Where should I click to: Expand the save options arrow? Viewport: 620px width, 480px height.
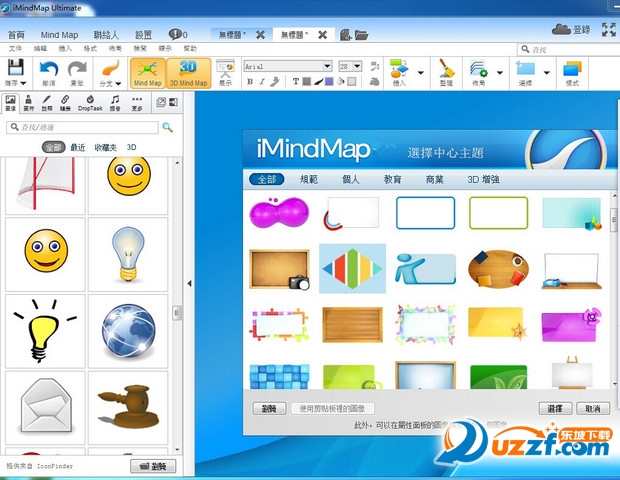[x=23, y=83]
